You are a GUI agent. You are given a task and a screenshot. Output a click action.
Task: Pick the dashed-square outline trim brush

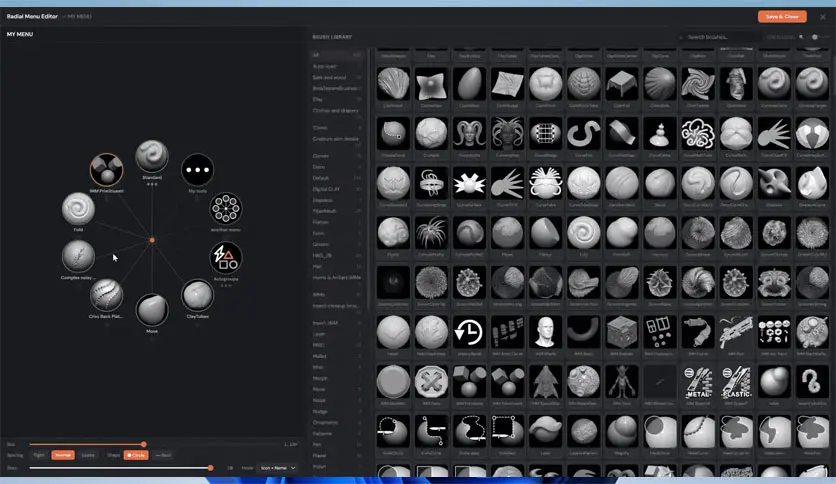click(507, 431)
